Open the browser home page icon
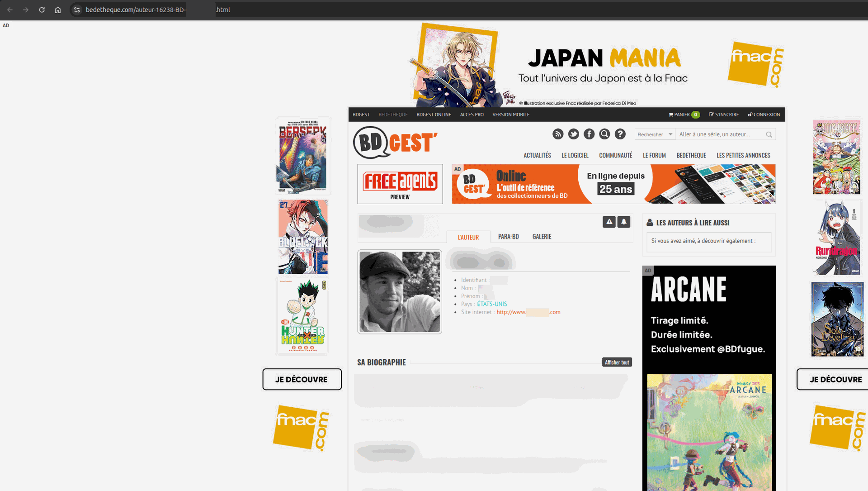868x491 pixels. 58,10
